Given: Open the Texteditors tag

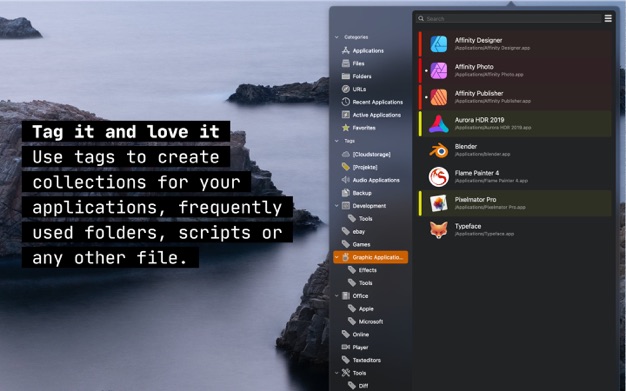Looking at the screenshot, I should (361, 360).
